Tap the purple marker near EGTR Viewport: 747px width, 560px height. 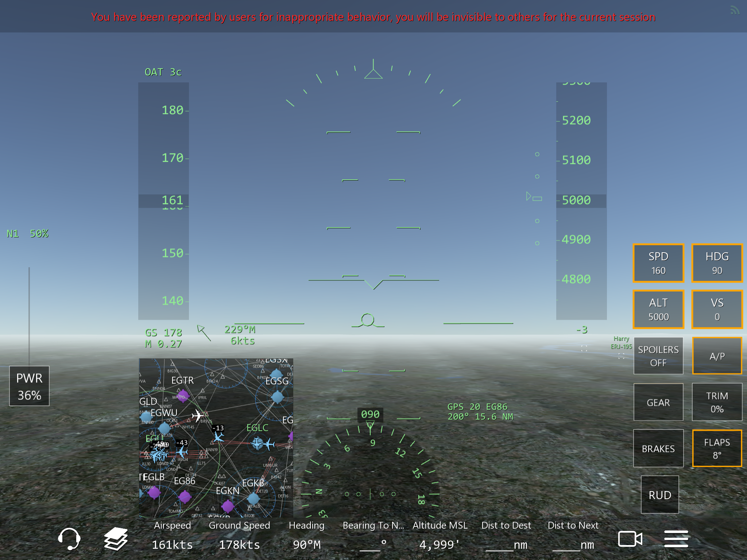183,396
